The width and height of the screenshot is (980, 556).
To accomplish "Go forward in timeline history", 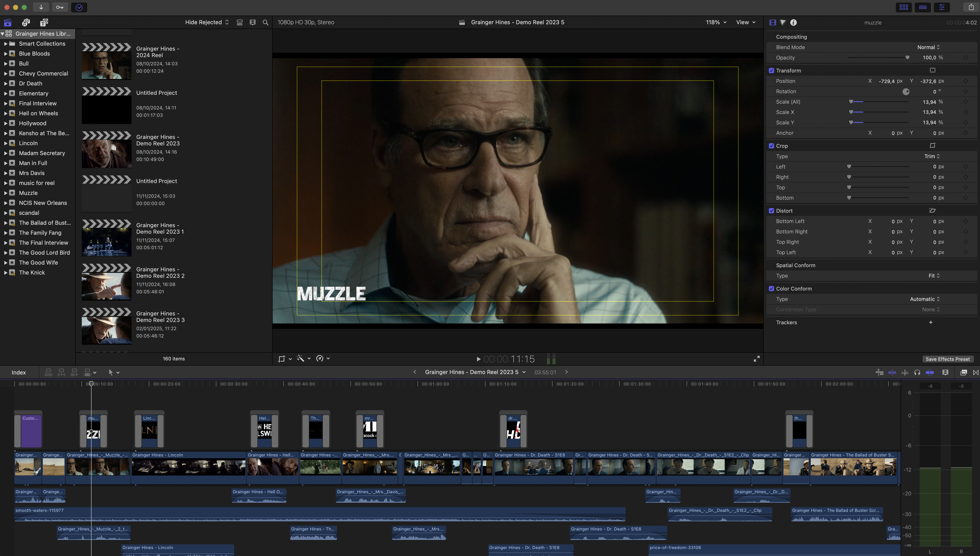I will pos(567,372).
